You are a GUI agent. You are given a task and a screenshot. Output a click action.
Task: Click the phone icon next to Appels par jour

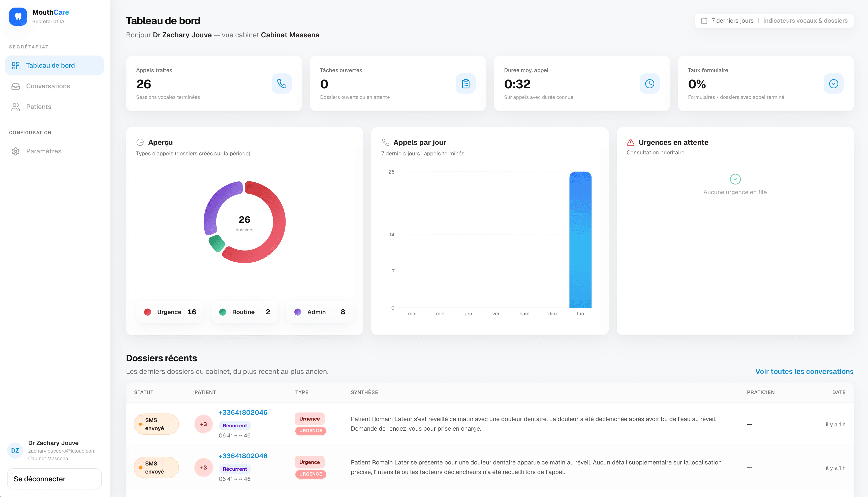tap(386, 142)
